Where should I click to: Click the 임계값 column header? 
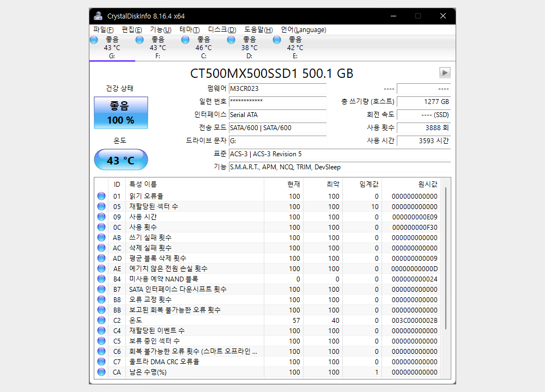[369, 185]
